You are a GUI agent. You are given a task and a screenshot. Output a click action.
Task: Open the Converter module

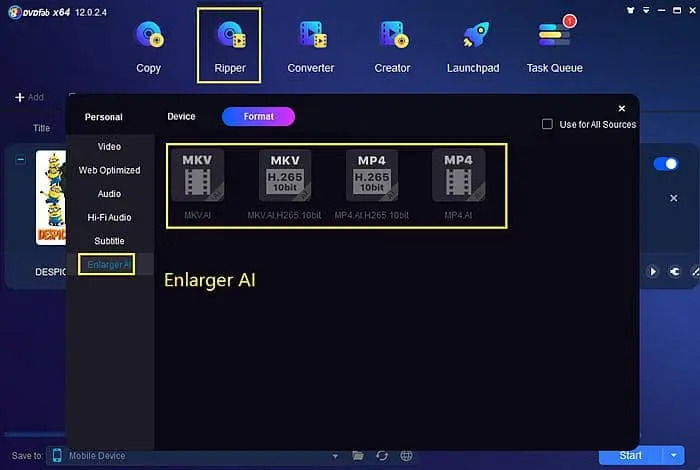click(311, 46)
